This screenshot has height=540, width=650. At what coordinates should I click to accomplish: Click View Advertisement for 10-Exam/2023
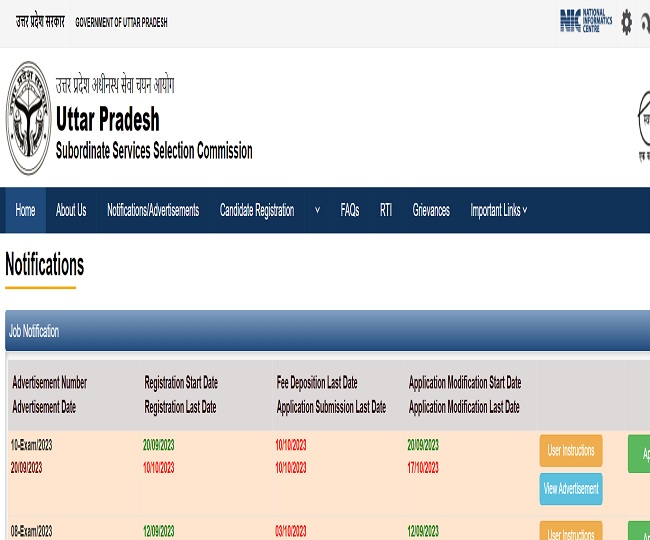point(571,489)
